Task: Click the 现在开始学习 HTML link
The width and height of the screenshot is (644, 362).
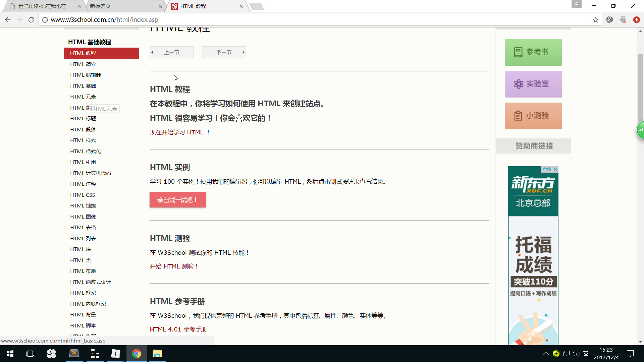Action: [176, 132]
